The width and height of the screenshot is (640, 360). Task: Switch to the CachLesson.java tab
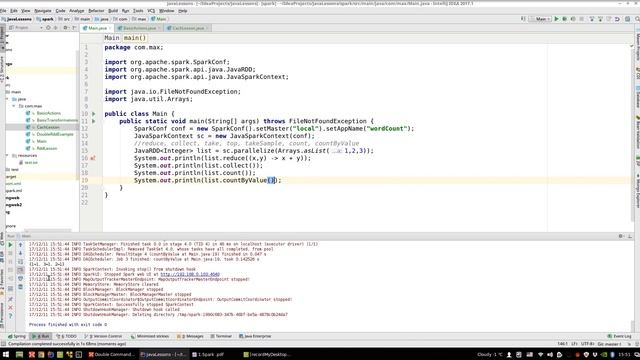[188, 28]
